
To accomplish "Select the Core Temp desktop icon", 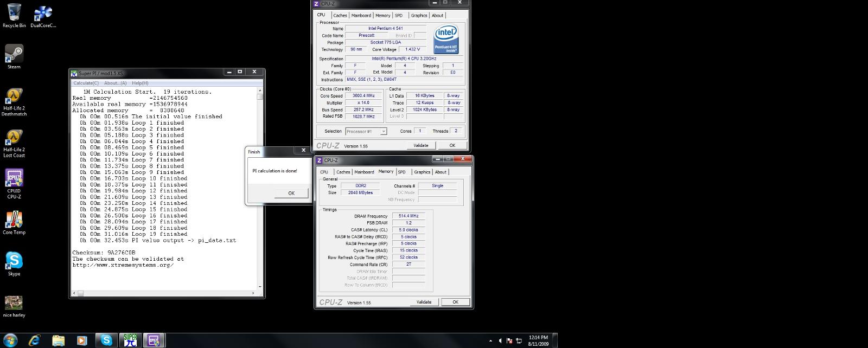I will (14, 222).
